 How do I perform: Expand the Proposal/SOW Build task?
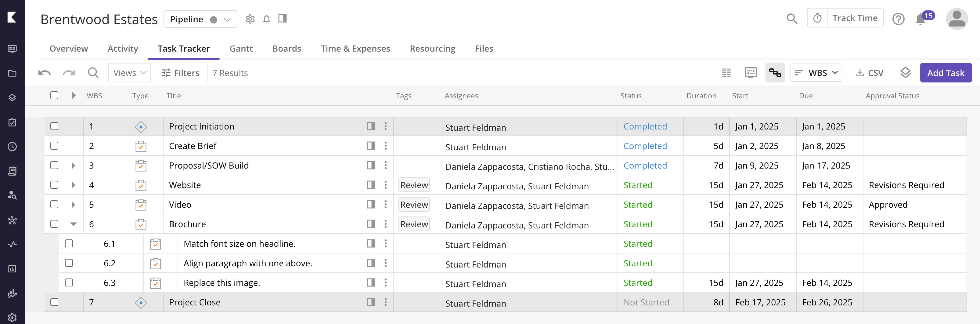pyautogui.click(x=74, y=166)
